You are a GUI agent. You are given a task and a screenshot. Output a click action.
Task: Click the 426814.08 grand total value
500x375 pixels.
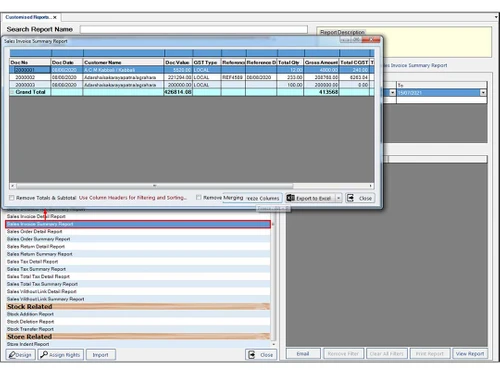coord(178,92)
